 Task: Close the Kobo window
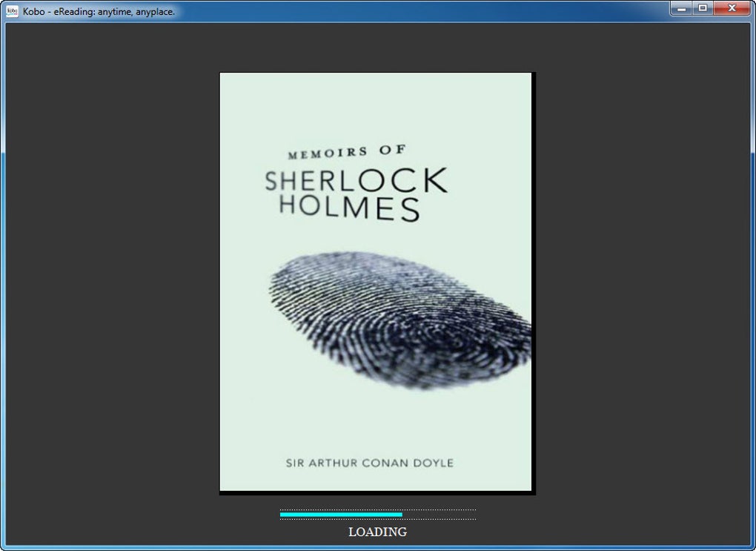[732, 8]
